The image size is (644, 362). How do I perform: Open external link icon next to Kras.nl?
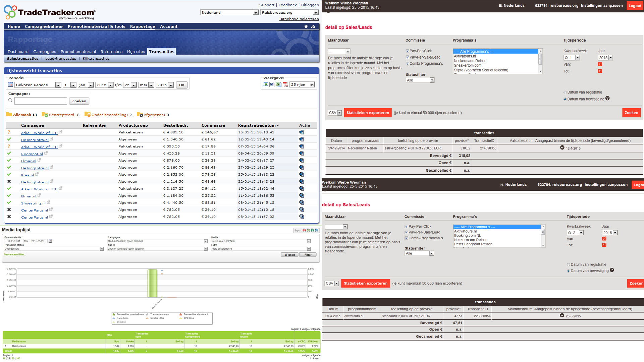pyautogui.click(x=37, y=174)
